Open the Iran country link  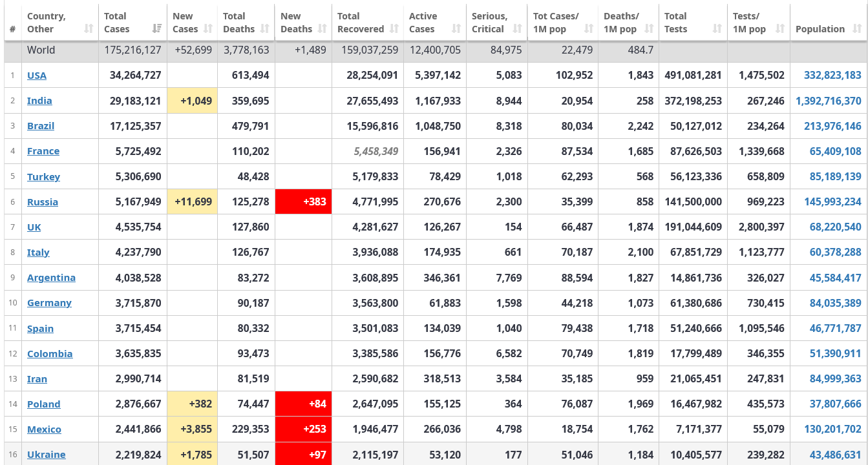click(x=37, y=379)
